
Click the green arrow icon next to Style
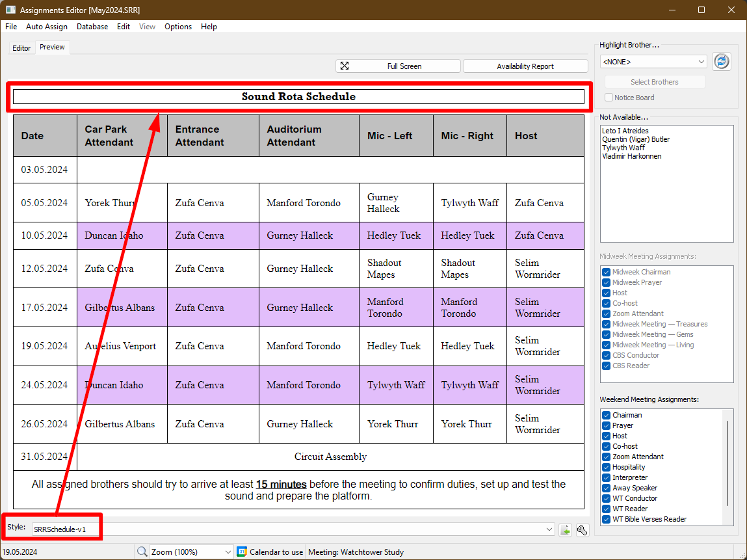point(566,530)
